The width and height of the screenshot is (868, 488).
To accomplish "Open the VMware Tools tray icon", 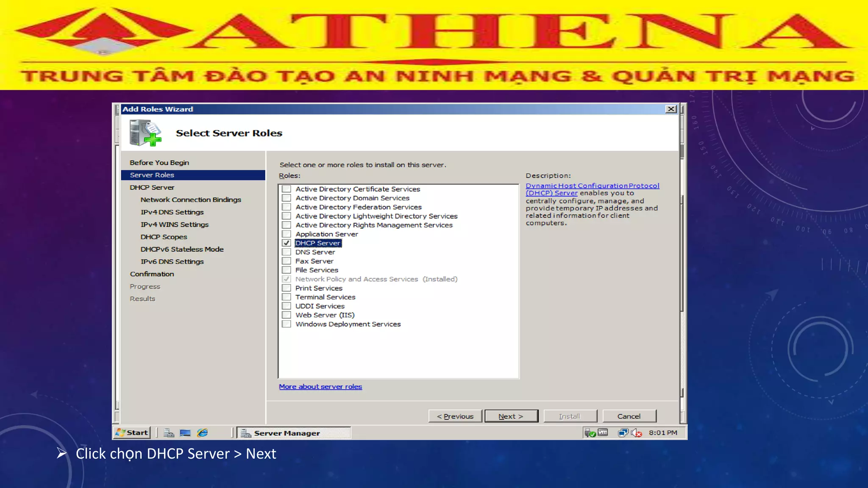I will 603,433.
